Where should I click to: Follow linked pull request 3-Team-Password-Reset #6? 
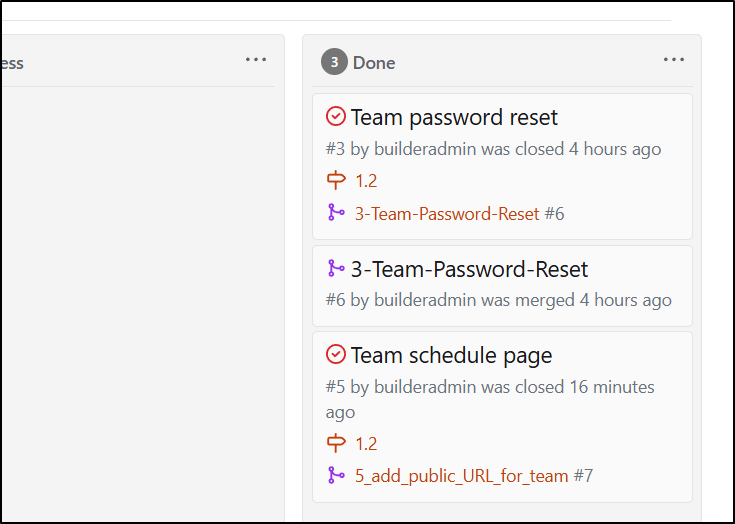[x=459, y=214]
